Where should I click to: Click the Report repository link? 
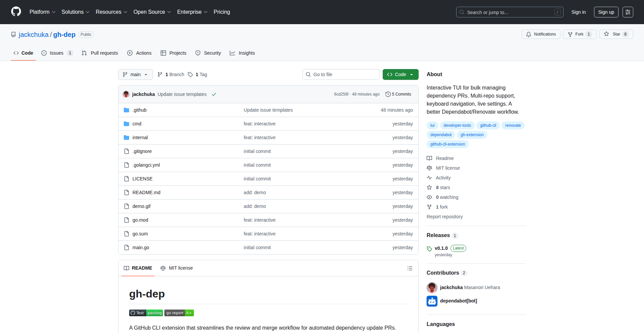coord(444,217)
